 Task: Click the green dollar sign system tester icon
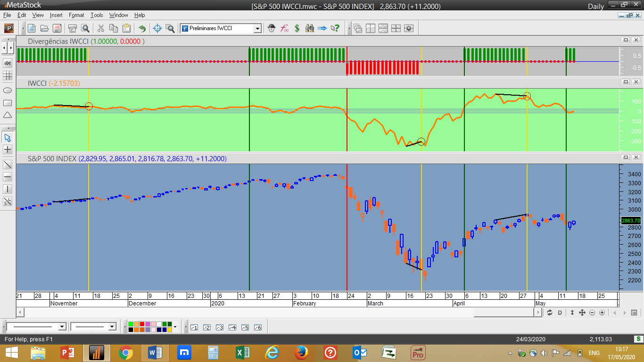coord(297,28)
